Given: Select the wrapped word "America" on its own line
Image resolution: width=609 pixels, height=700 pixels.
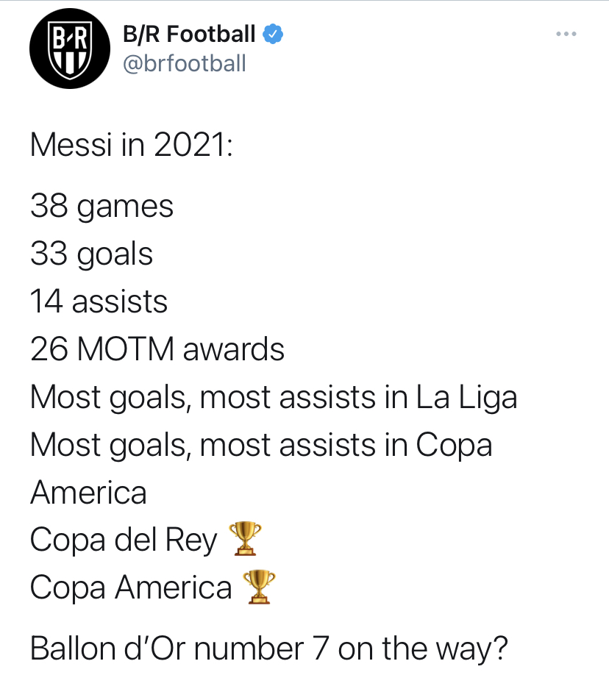Looking at the screenshot, I should click(x=88, y=493).
